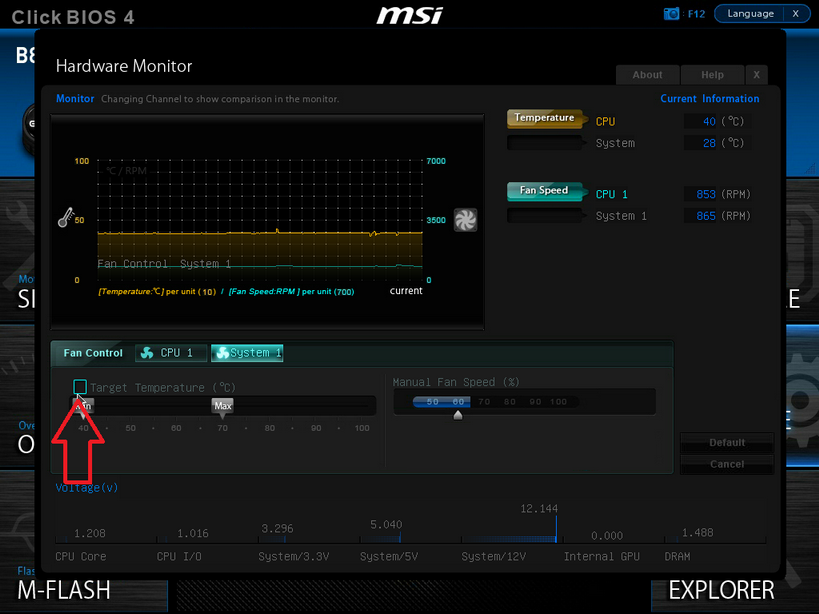Click the CPU I/O voltage value 1.016

[x=193, y=533]
